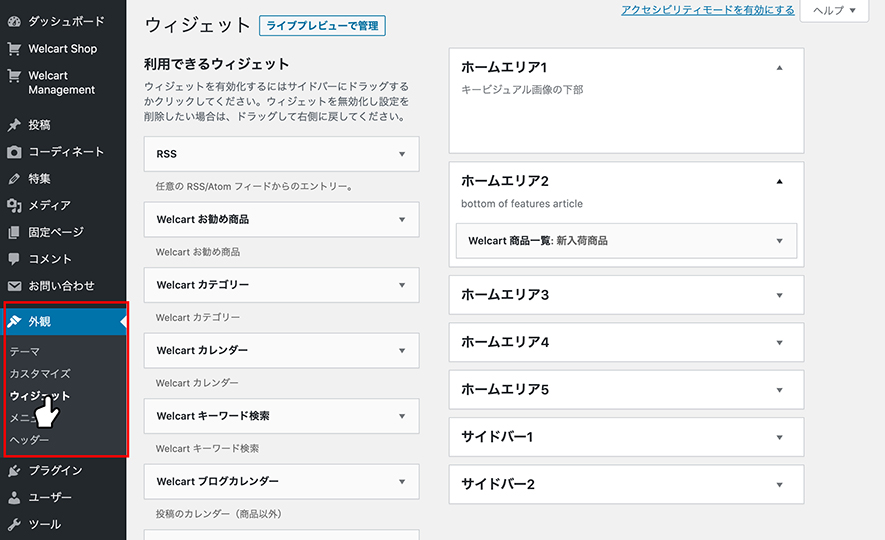Select ヘッダー submenu item
Image resolution: width=885 pixels, height=540 pixels.
coord(29,440)
